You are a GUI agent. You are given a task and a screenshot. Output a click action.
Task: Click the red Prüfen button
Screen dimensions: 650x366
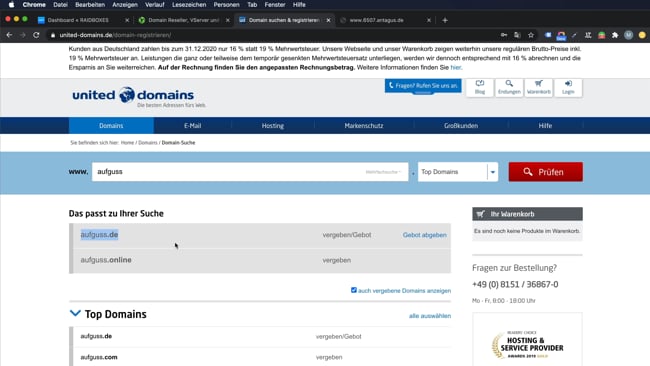coord(546,172)
